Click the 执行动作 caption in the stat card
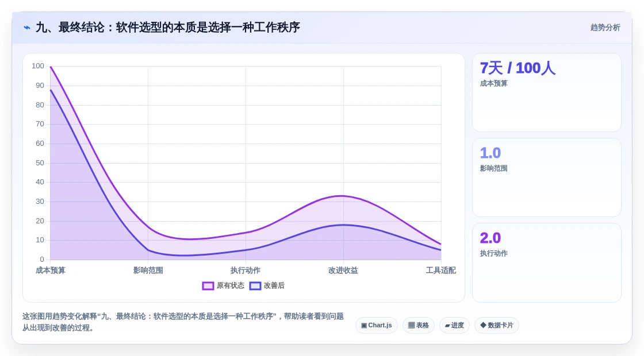This screenshot has width=644, height=356. (494, 253)
